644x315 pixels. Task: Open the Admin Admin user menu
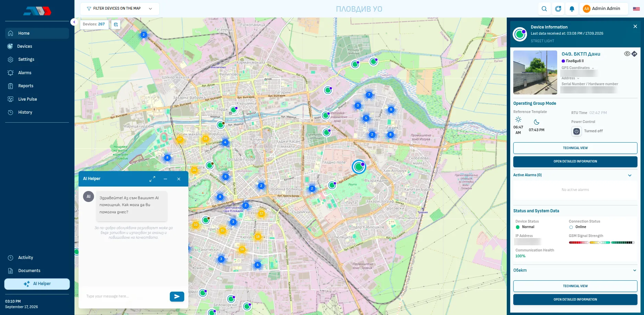[604, 9]
